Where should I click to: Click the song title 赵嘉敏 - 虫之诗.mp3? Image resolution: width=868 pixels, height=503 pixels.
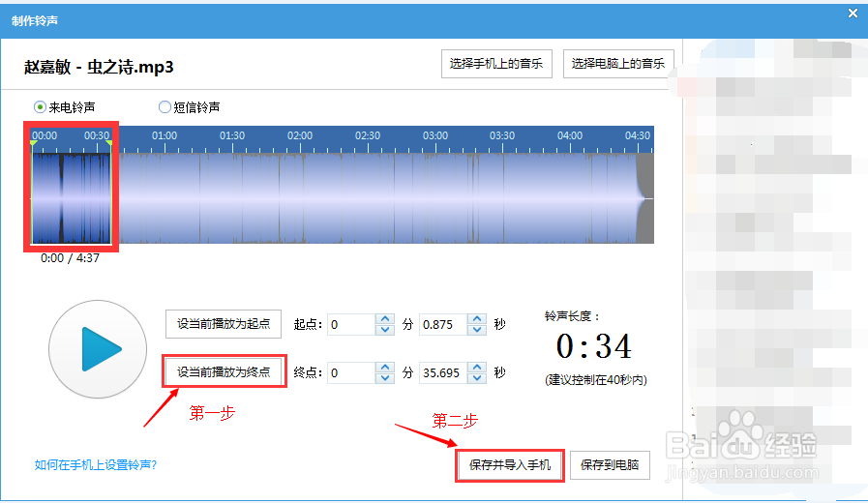(x=99, y=67)
